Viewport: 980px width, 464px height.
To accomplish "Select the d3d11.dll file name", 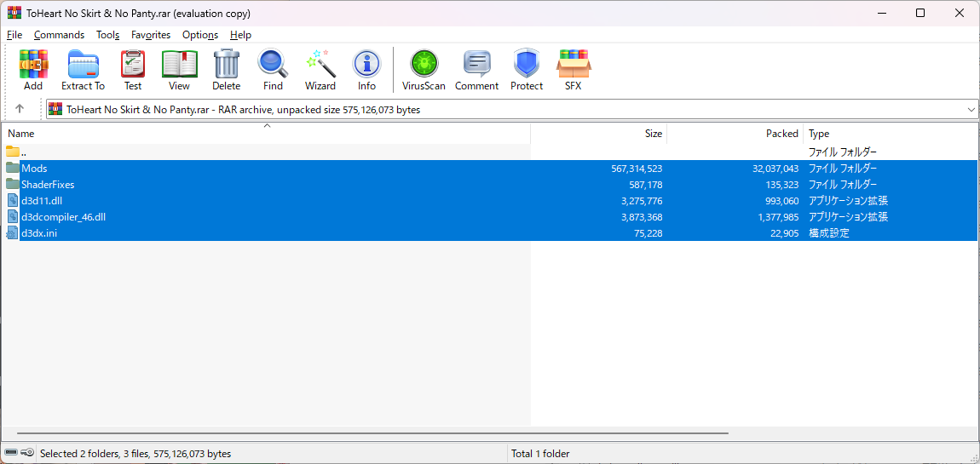I will point(42,200).
